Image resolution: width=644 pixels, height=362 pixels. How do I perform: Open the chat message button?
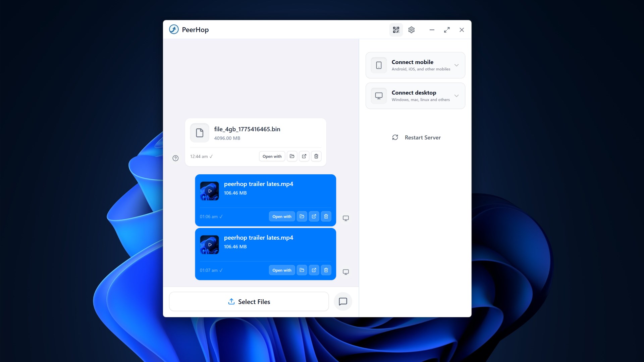343,302
